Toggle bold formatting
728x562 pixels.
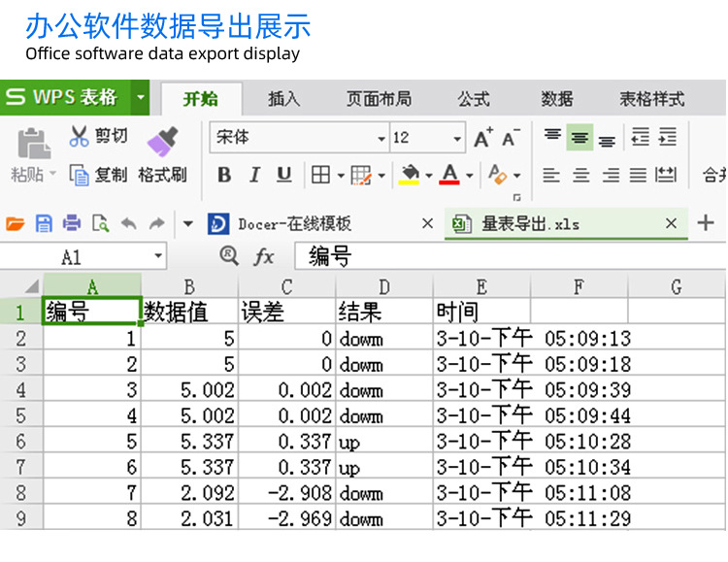point(224,175)
